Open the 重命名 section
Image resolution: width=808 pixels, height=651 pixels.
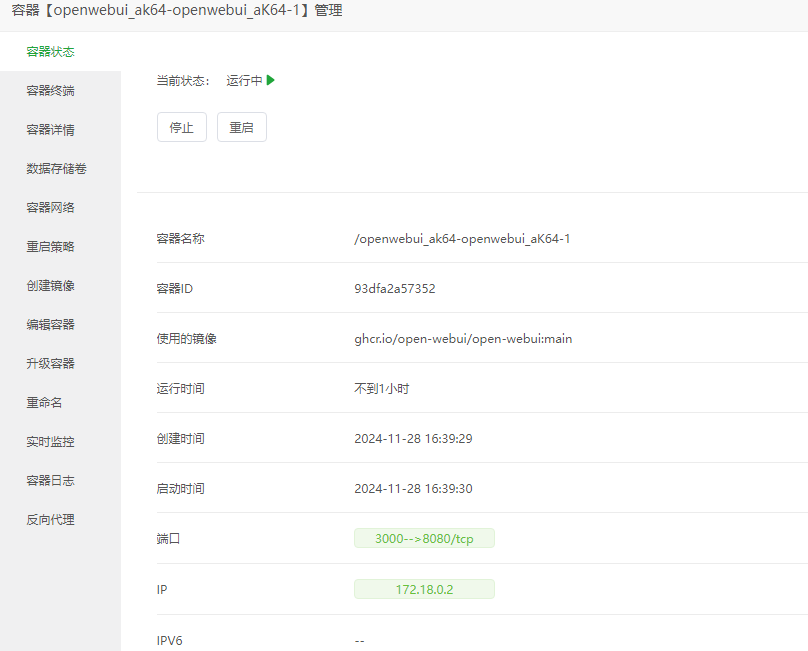click(x=44, y=403)
